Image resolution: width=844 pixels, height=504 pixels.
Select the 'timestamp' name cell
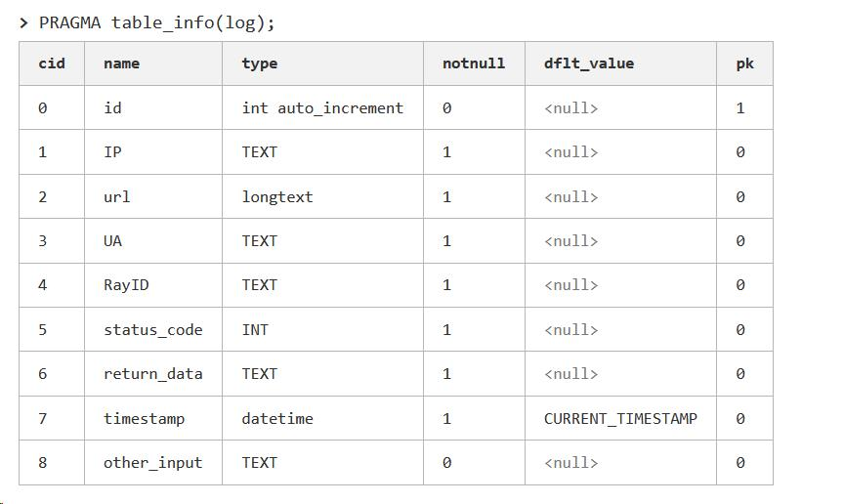click(x=144, y=419)
